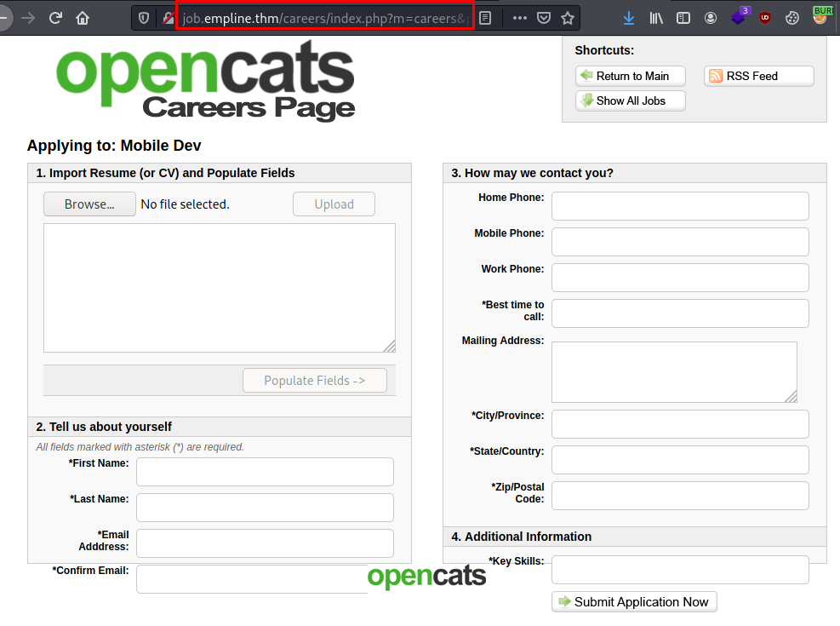The height and width of the screenshot is (626, 840).
Task: Click 'Applying to: Mobile Dev' heading
Action: click(114, 146)
